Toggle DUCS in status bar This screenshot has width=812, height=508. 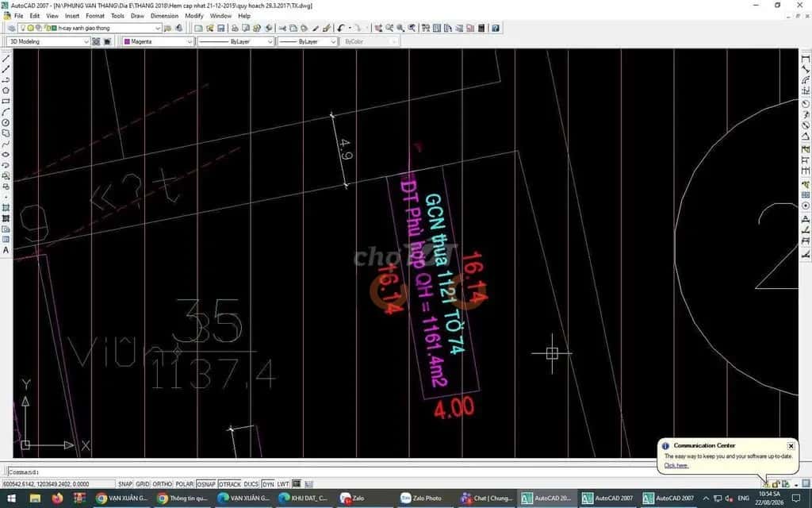pos(251,483)
